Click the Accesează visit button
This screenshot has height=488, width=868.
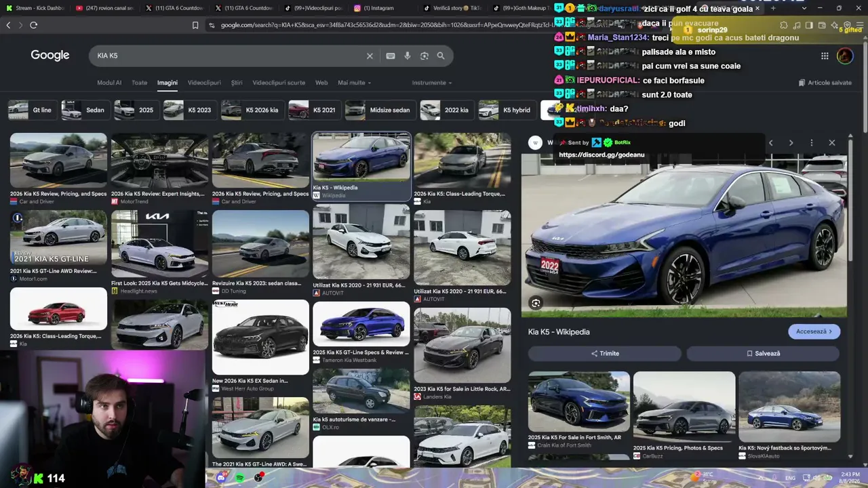(814, 331)
